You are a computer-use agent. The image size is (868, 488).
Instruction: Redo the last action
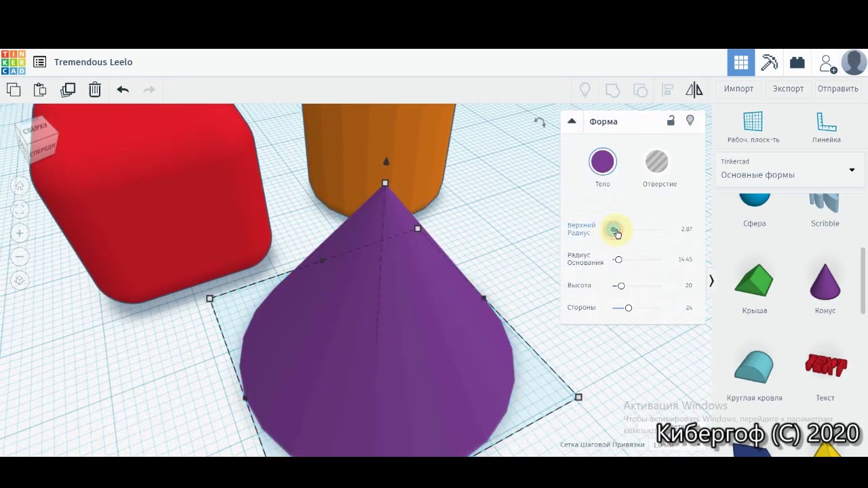[149, 89]
